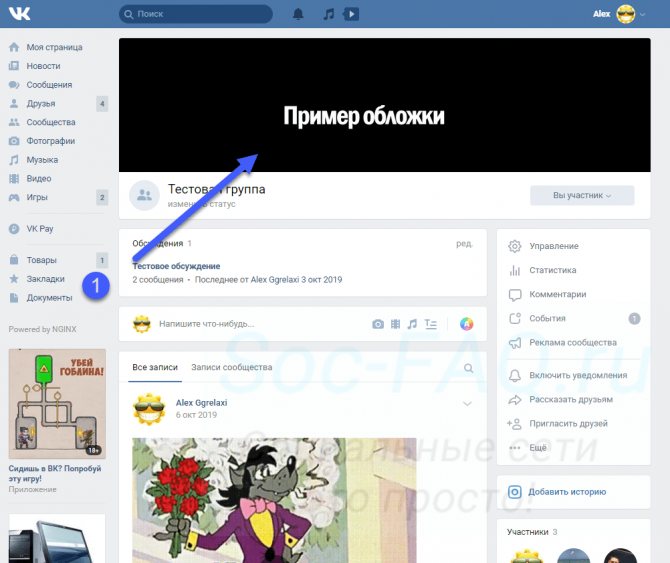The image size is (670, 563).
Task: Expand the Ещё actions list
Action: click(538, 448)
